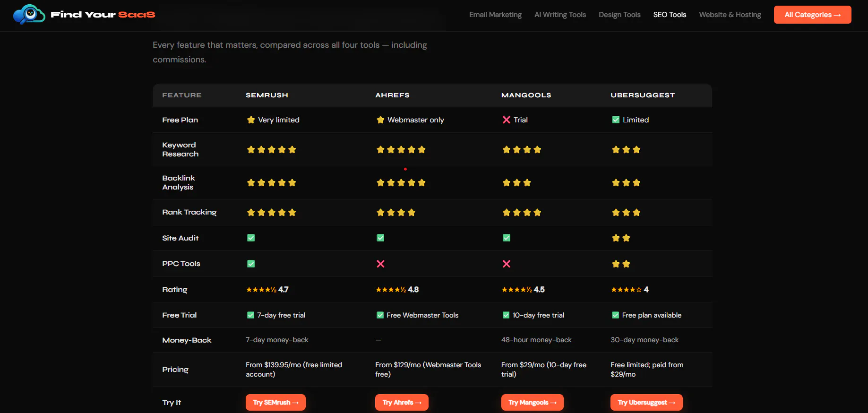
Task: Click Semrush's 4.7 rating value
Action: tap(284, 290)
